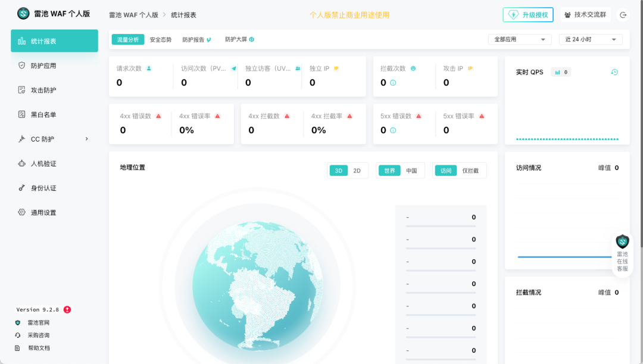Click the 访问情况 chart blue line

click(x=564, y=257)
